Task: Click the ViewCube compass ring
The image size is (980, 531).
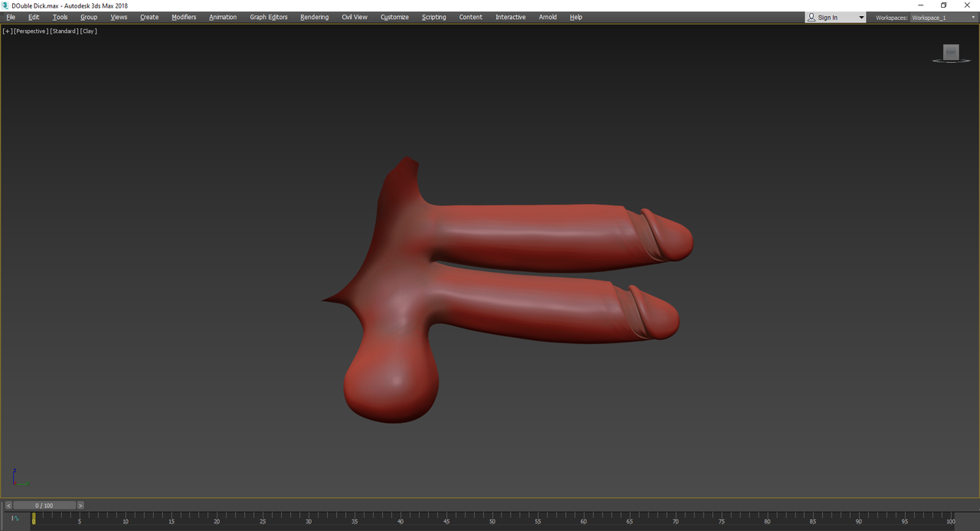Action: point(951,61)
